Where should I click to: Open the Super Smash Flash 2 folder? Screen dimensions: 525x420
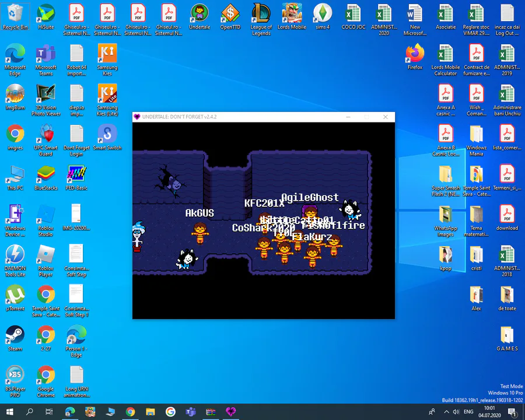[446, 180]
